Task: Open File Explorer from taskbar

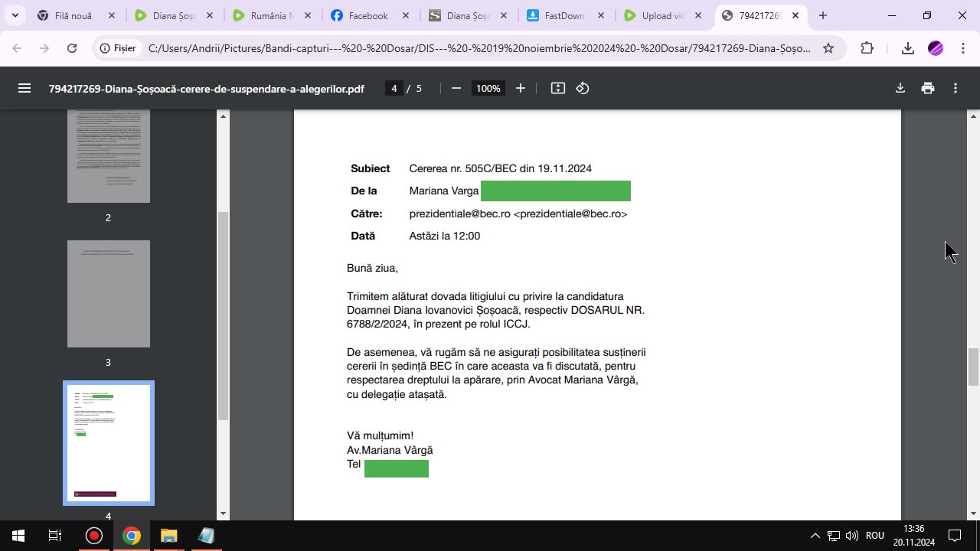Action: coord(168,536)
